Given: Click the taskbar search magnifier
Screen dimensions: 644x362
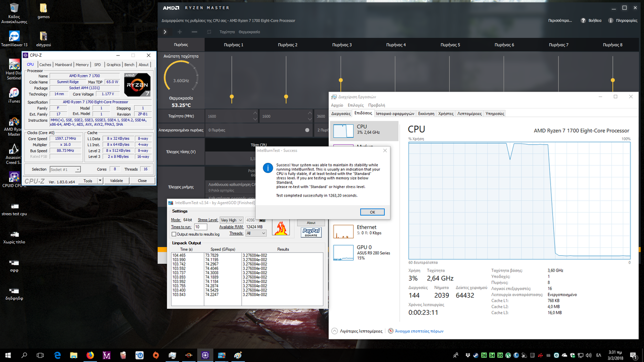Looking at the screenshot, I should pyautogui.click(x=24, y=355).
